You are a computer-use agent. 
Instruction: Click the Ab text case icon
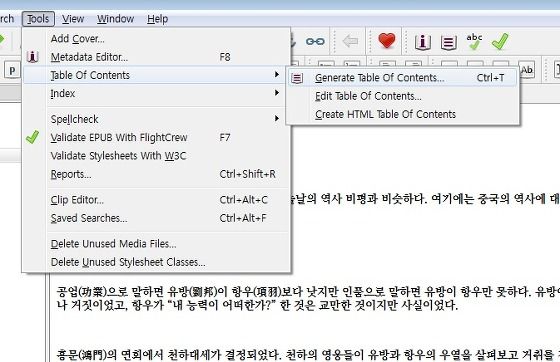pyautogui.click(x=527, y=70)
